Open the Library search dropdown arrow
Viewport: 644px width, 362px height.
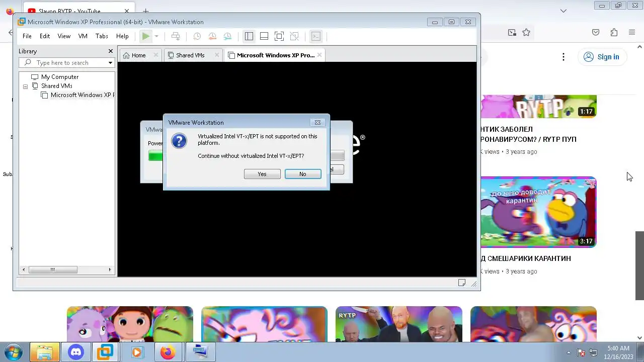pos(110,63)
